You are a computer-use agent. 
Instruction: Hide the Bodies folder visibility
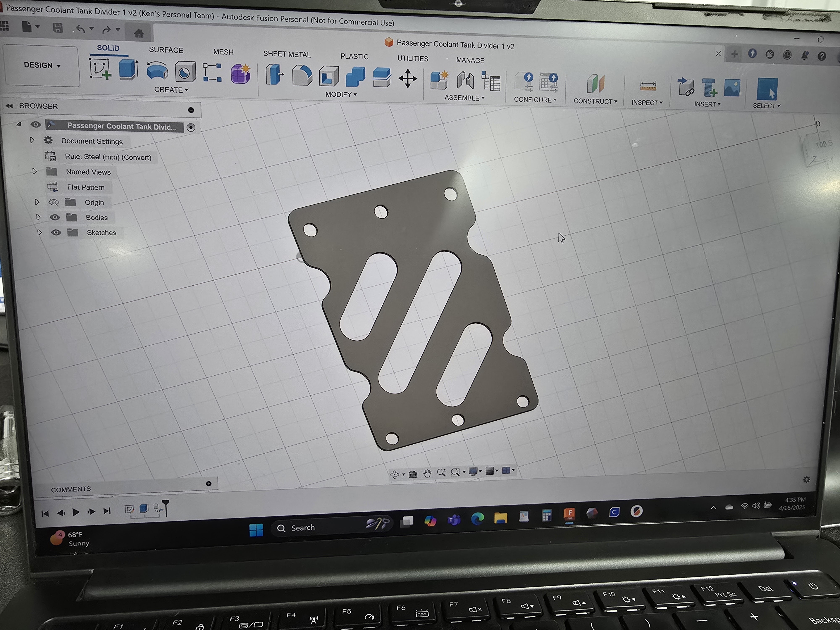click(x=55, y=217)
